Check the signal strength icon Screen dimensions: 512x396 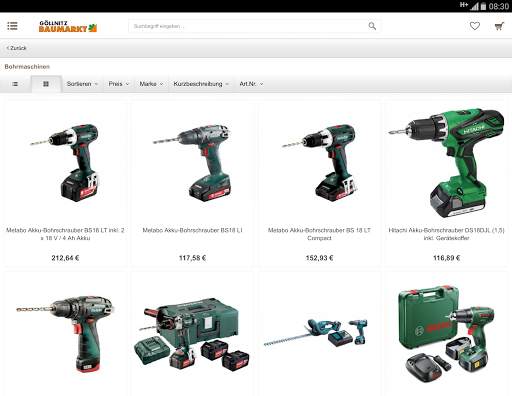474,6
